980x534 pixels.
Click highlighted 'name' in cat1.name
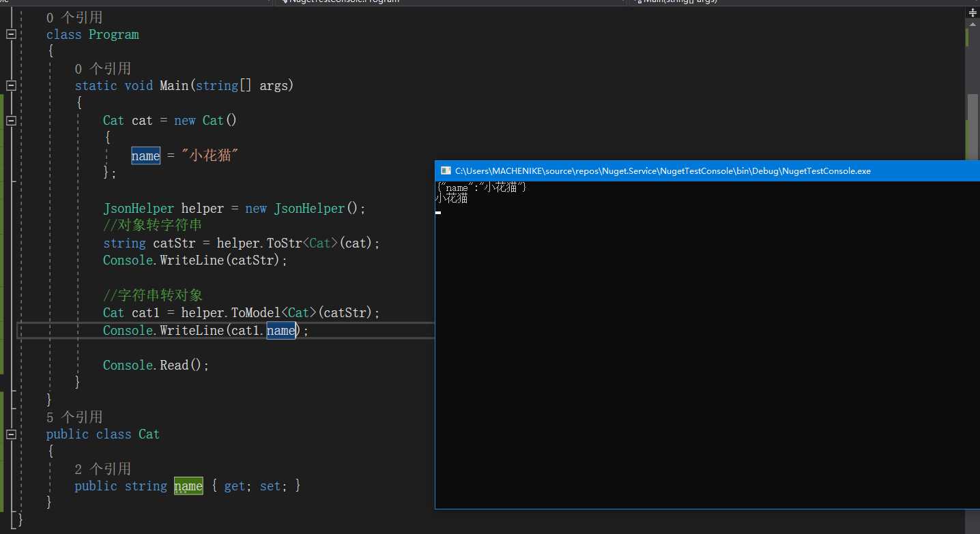pyautogui.click(x=280, y=330)
